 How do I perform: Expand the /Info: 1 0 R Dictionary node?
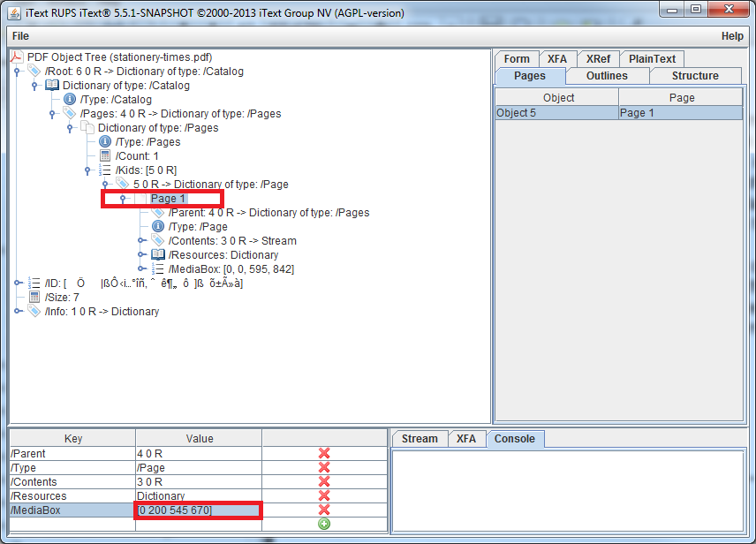(x=19, y=311)
